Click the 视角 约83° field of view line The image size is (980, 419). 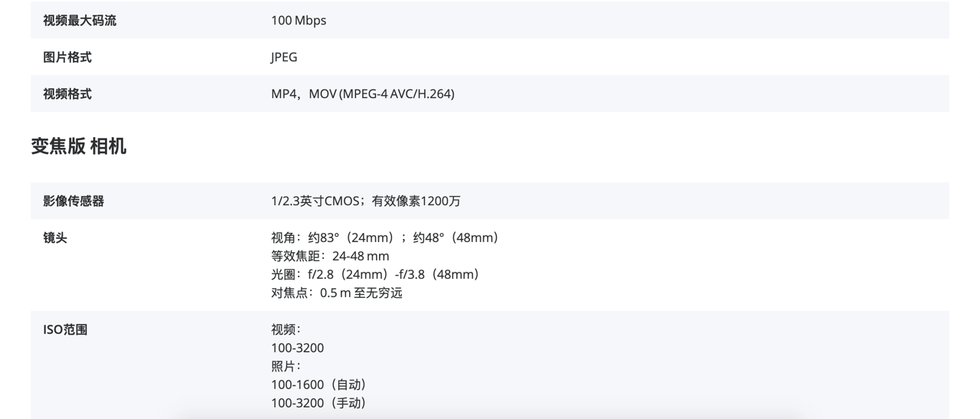[x=387, y=238]
